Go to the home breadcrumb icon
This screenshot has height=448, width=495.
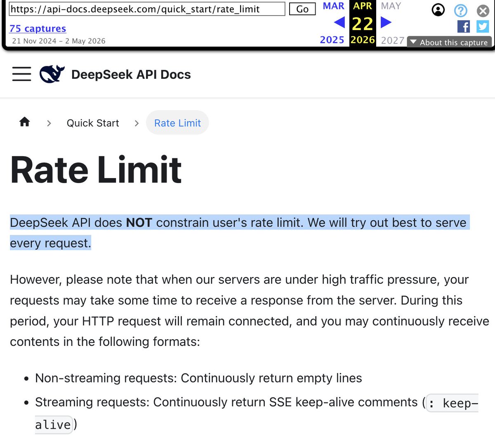point(25,122)
